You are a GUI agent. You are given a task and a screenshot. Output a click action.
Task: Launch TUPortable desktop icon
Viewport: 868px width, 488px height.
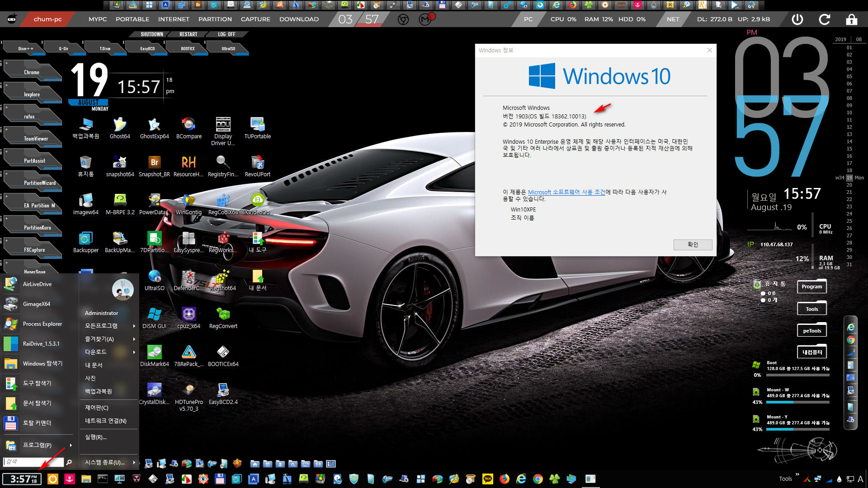pyautogui.click(x=257, y=128)
